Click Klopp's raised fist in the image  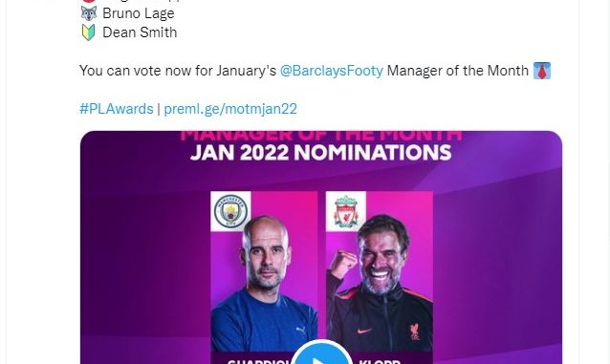(x=342, y=264)
